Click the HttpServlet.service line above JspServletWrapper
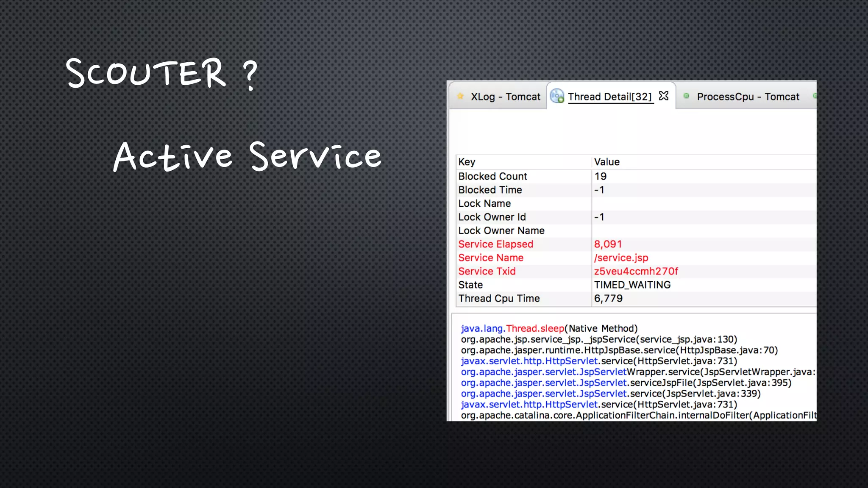Screen dimensions: 868x488 pyautogui.click(x=599, y=361)
